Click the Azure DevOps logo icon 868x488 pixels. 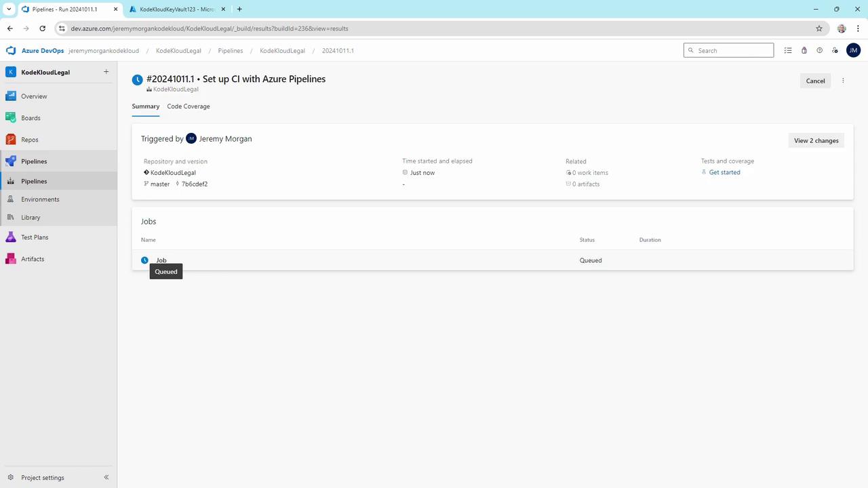pos(11,51)
